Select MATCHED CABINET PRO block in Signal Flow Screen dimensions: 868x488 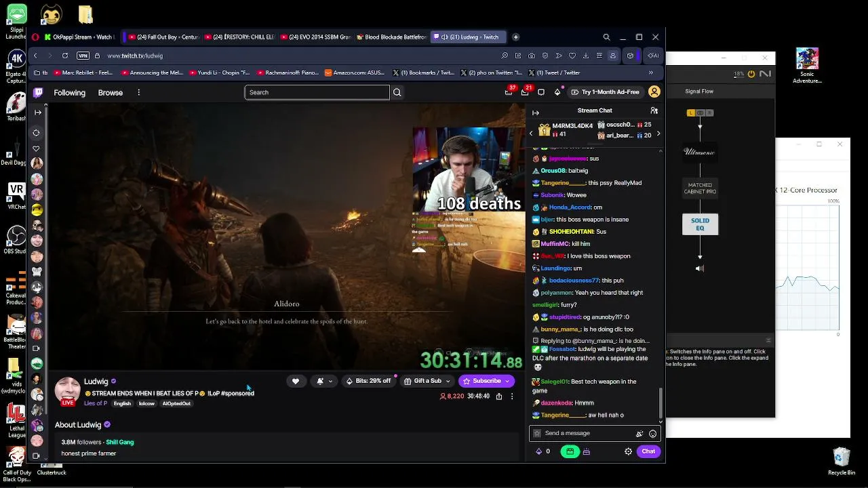point(701,188)
